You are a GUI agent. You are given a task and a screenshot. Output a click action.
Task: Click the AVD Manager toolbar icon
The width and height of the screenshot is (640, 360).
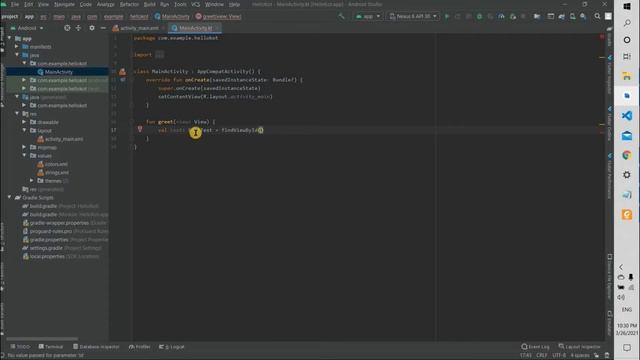tap(573, 16)
